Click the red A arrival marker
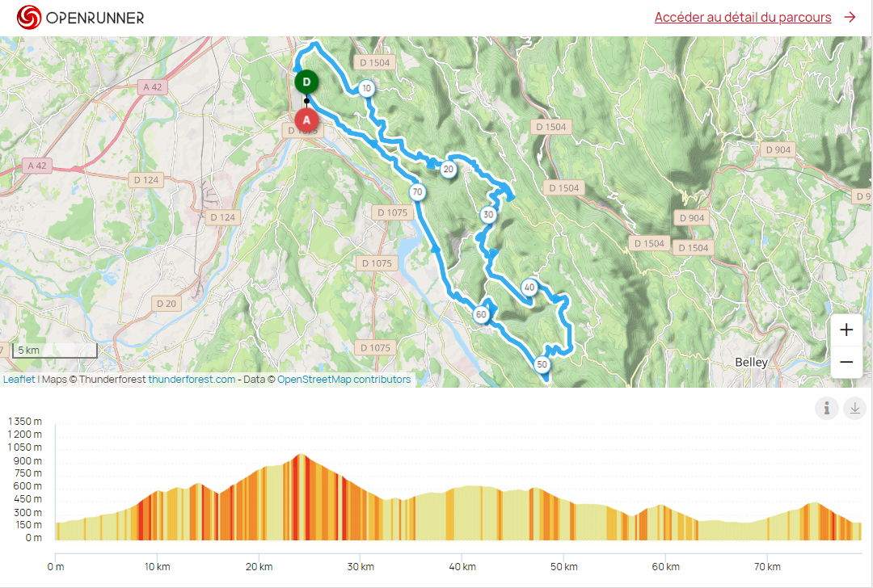The width and height of the screenshot is (873, 588). click(306, 120)
